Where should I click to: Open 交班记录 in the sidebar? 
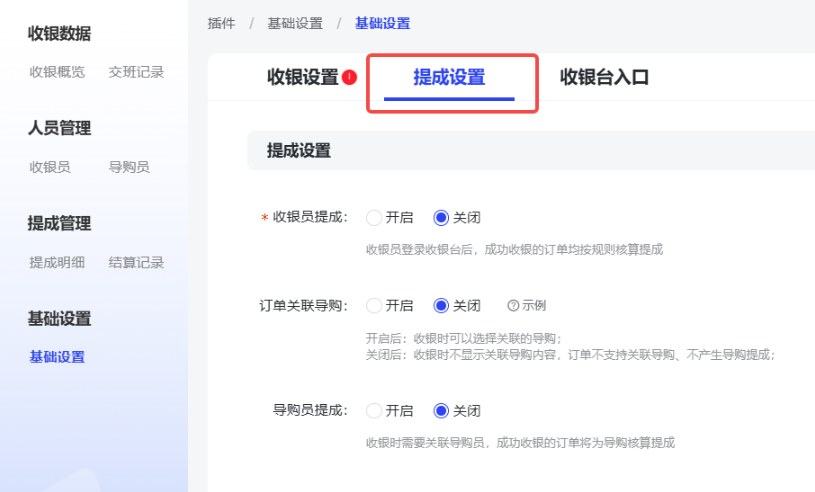136,72
